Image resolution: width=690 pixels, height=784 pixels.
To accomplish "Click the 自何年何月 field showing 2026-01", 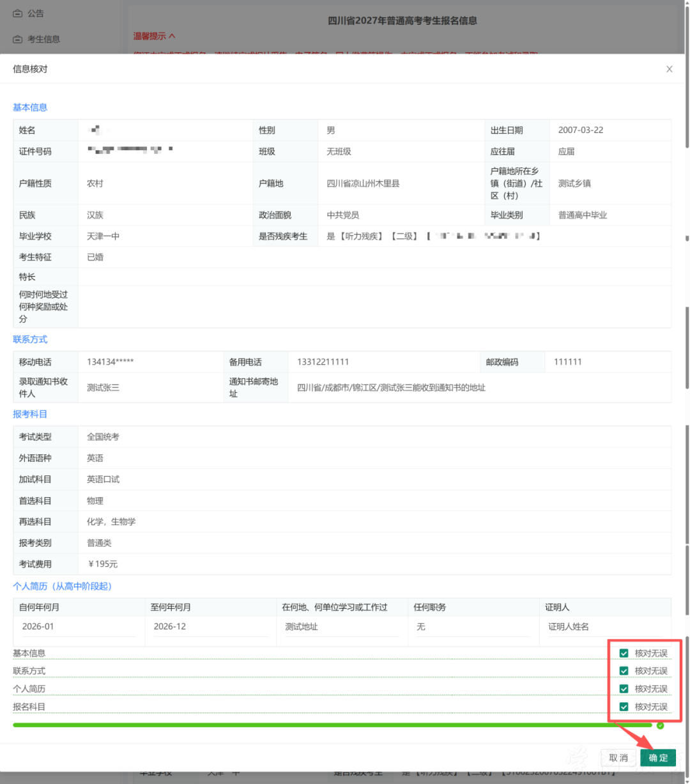I will [x=79, y=627].
